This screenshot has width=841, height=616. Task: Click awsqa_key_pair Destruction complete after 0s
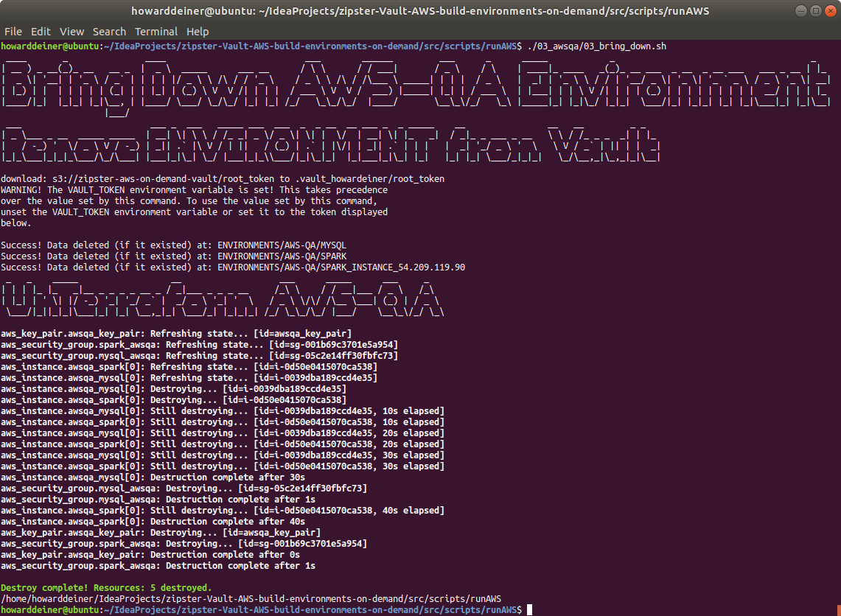click(150, 555)
